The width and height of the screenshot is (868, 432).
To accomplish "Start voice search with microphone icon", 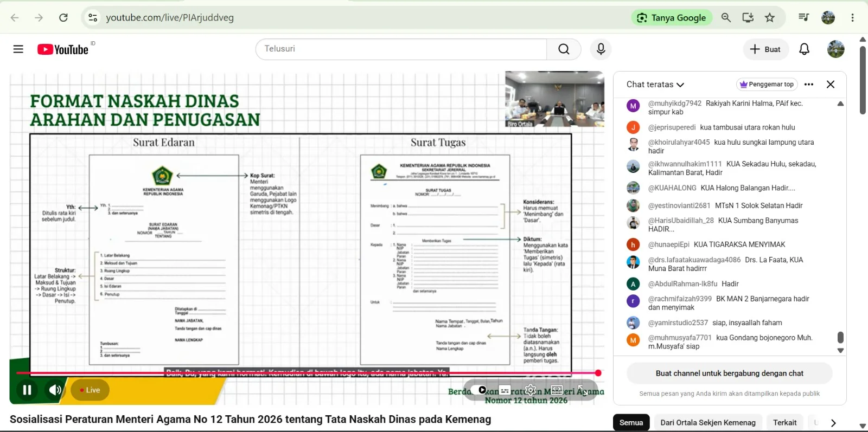I will (x=601, y=49).
